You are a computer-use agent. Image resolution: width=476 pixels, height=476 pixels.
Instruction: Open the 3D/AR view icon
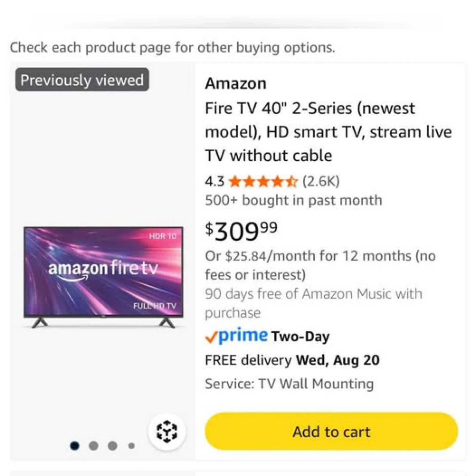(x=167, y=431)
